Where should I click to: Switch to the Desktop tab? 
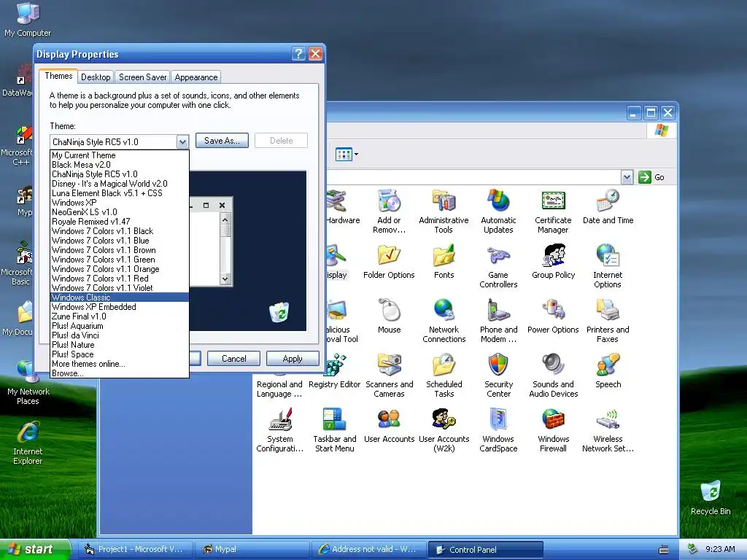point(96,77)
